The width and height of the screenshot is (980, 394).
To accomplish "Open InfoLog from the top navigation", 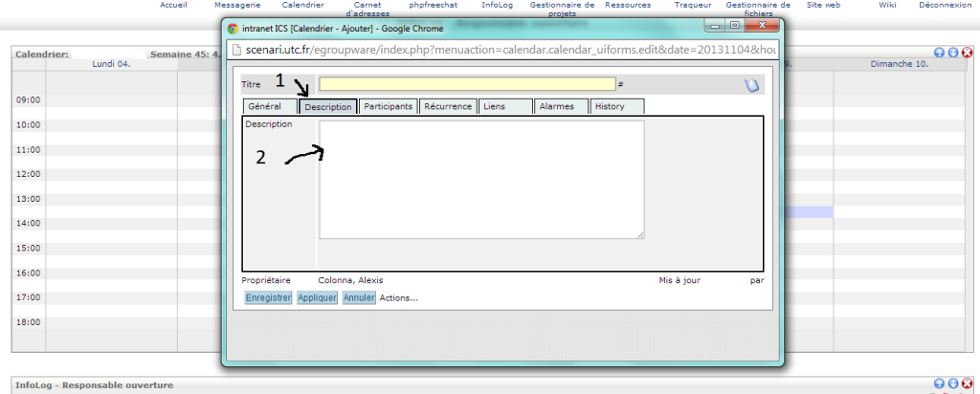I will point(497,5).
